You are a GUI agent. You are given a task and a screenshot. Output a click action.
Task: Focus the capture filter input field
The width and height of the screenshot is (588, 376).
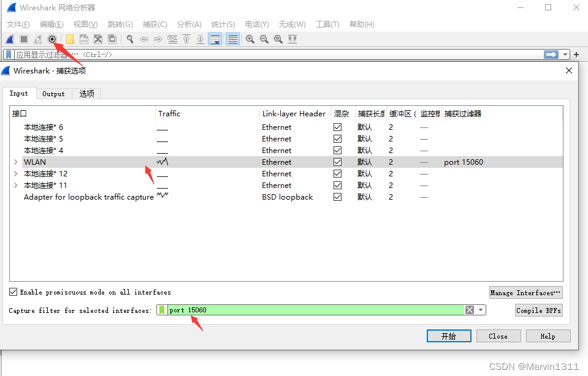315,310
